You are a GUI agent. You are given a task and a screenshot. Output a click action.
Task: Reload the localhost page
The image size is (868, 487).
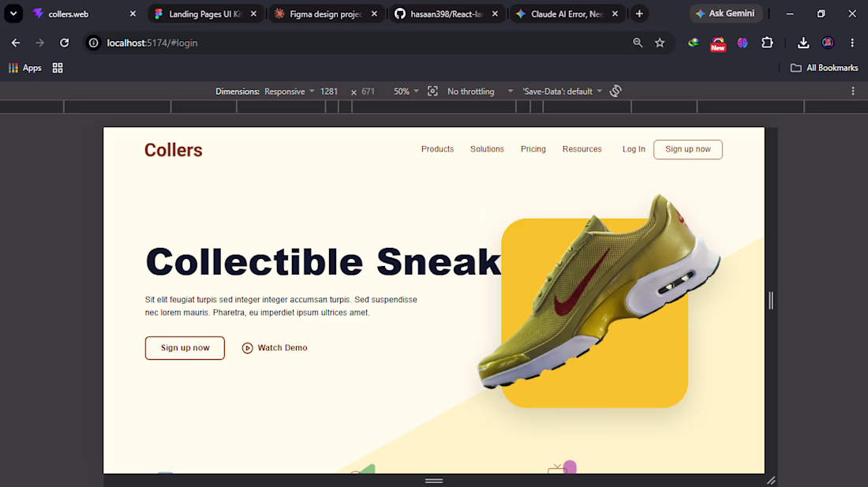point(64,43)
